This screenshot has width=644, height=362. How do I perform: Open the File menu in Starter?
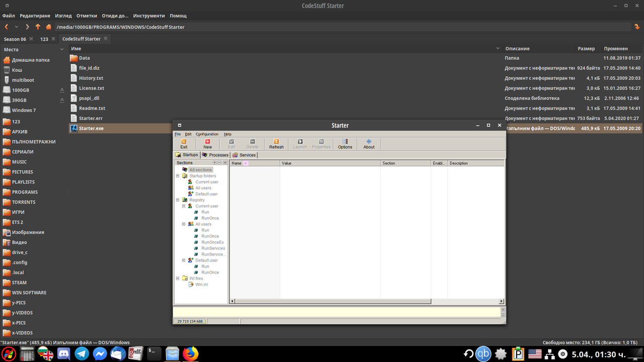pyautogui.click(x=178, y=134)
